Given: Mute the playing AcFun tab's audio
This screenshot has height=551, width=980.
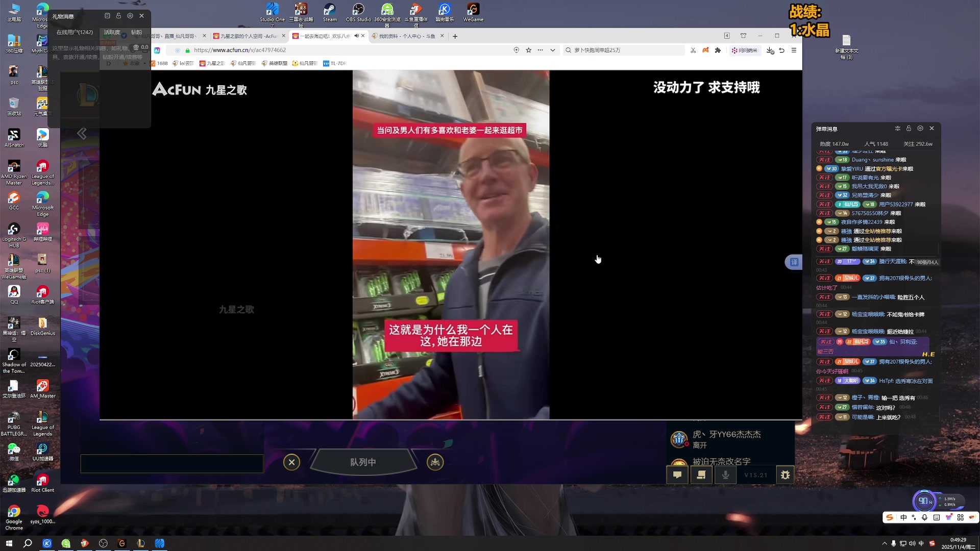Looking at the screenshot, I should coord(356,36).
